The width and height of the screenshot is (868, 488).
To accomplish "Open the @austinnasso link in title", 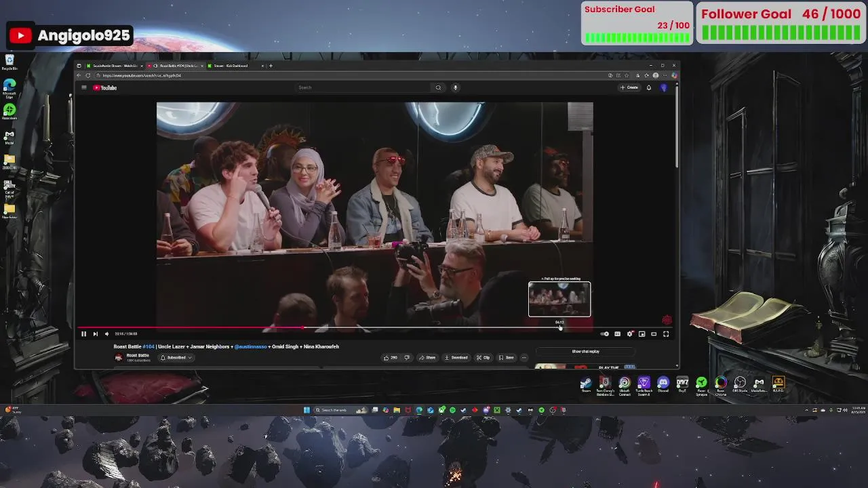I will [x=251, y=346].
